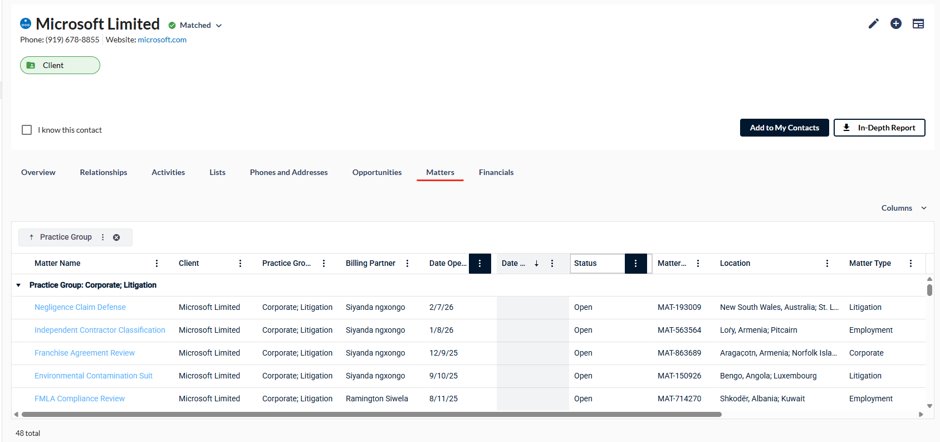940x442 pixels.
Task: Open FMLA Compliance Review matter
Action: click(80, 398)
